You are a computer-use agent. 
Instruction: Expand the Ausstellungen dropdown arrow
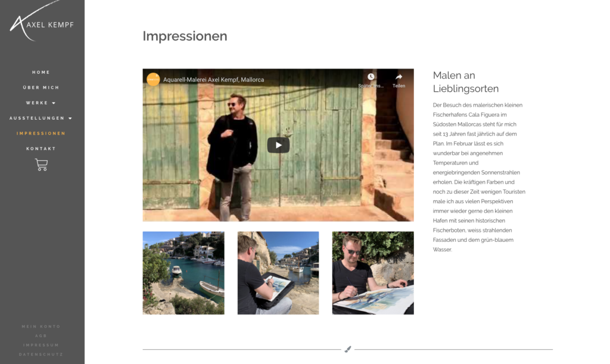coord(70,118)
